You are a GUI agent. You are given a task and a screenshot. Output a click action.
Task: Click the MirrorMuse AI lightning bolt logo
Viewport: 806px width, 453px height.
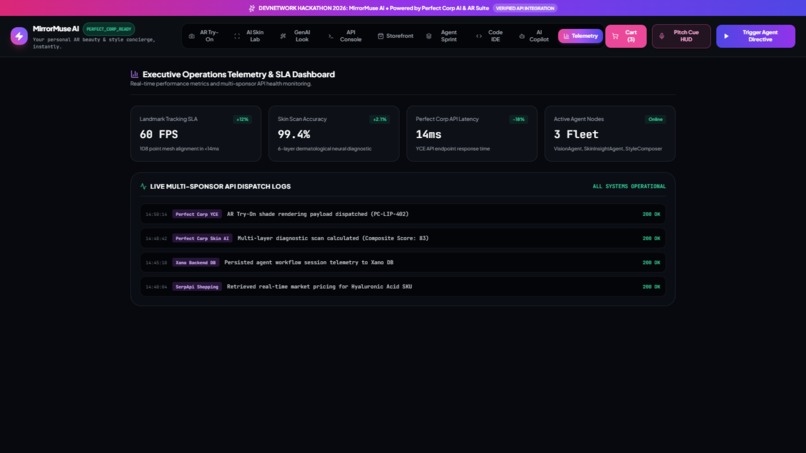(x=19, y=36)
